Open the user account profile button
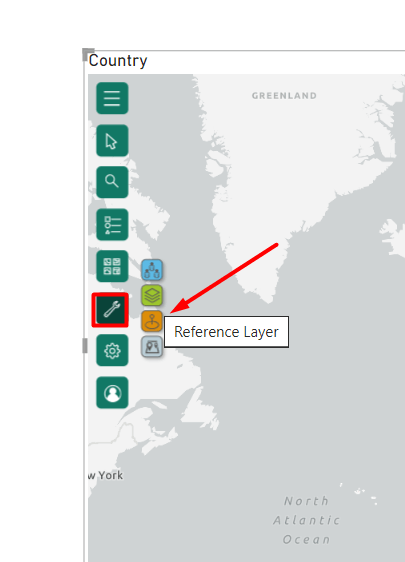The width and height of the screenshot is (405, 562). tap(112, 392)
